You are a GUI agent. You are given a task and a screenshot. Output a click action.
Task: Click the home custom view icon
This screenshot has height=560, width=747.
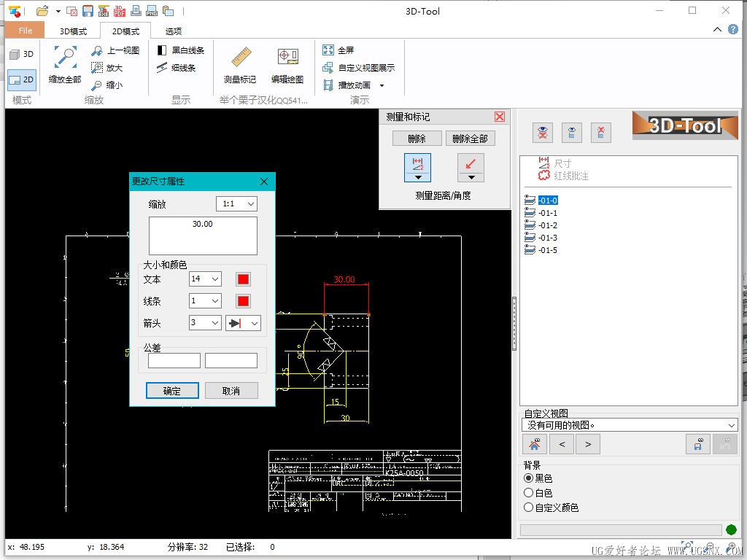tap(535, 443)
